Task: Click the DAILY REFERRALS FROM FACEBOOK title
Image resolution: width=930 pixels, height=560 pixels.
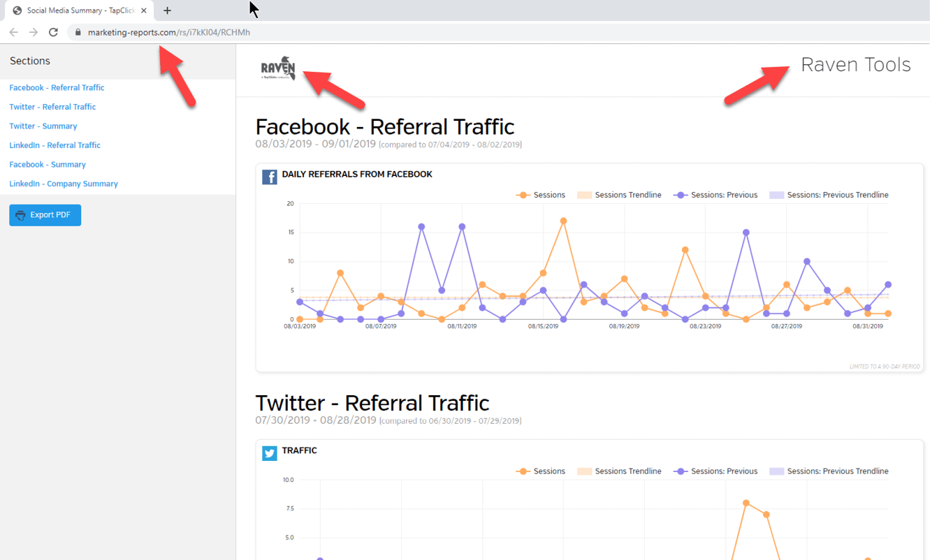Action: point(357,174)
